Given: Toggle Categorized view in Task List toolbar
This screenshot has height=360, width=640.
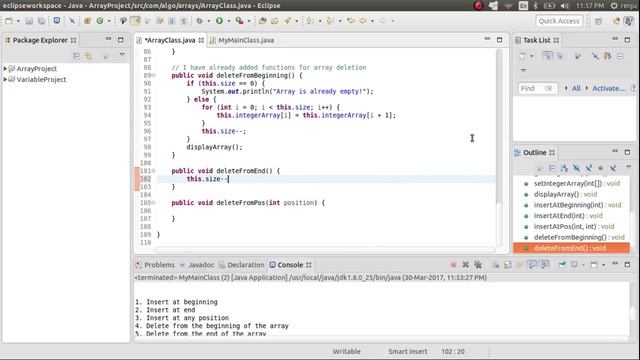Looking at the screenshot, I should [548, 56].
